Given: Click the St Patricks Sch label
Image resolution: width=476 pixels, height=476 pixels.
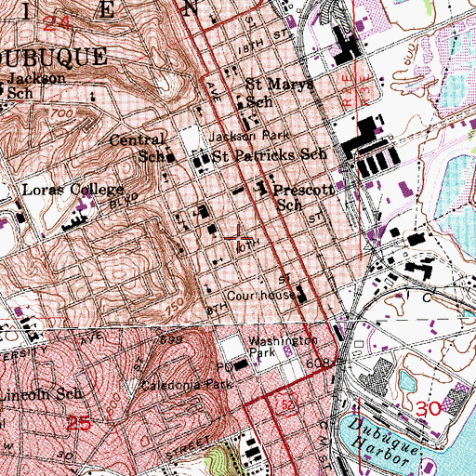Looking at the screenshot, I should tap(269, 155).
